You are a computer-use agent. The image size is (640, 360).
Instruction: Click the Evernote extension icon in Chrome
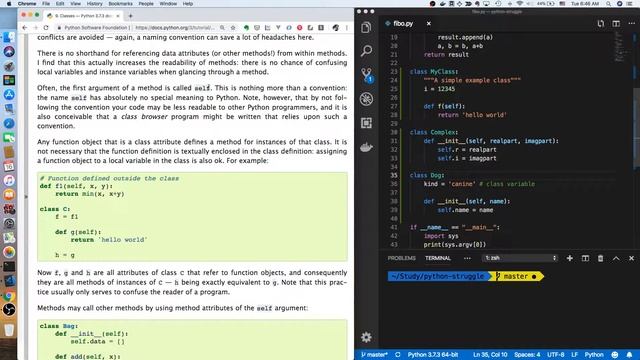246,28
